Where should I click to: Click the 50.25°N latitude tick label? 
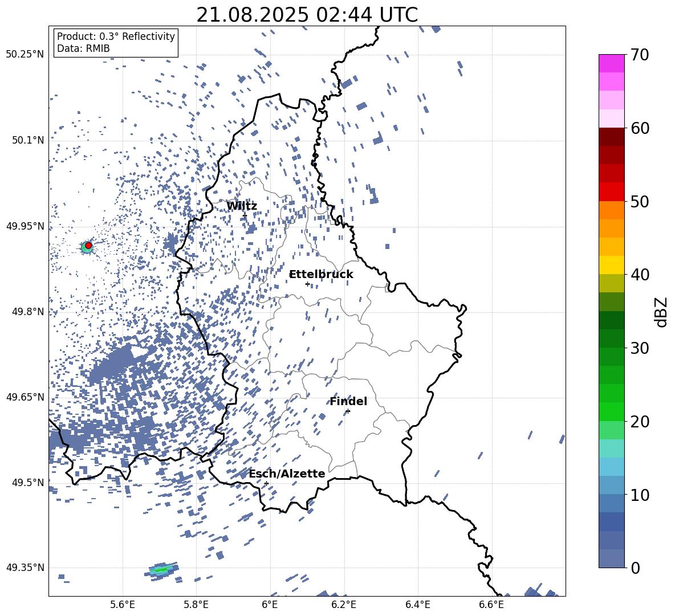click(25, 54)
